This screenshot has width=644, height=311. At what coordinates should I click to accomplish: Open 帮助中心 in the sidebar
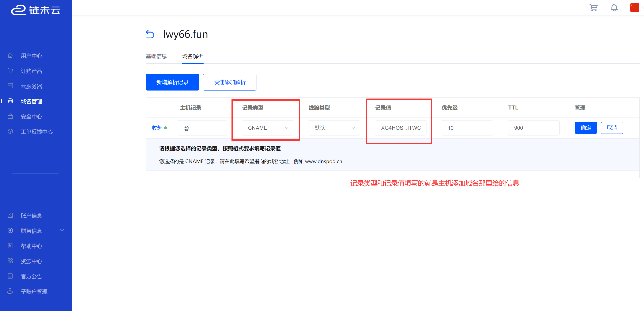pyautogui.click(x=31, y=246)
